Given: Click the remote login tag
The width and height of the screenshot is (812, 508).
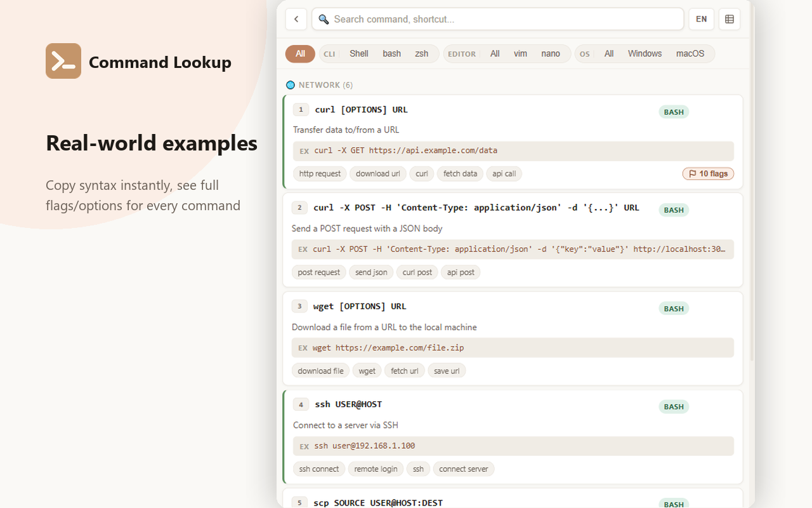Looking at the screenshot, I should pos(376,469).
